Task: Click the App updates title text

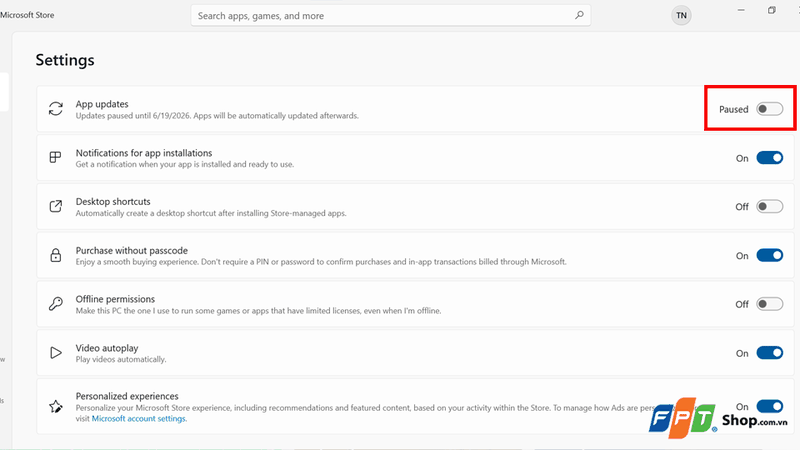Action: [102, 104]
